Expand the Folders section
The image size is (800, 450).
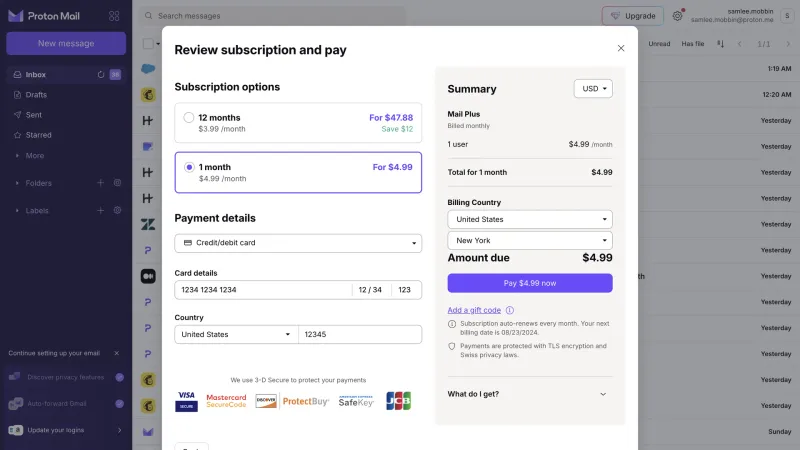pyautogui.click(x=38, y=183)
